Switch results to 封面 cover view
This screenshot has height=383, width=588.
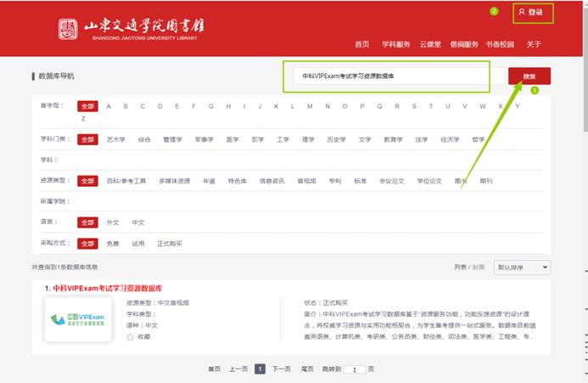pos(479,267)
